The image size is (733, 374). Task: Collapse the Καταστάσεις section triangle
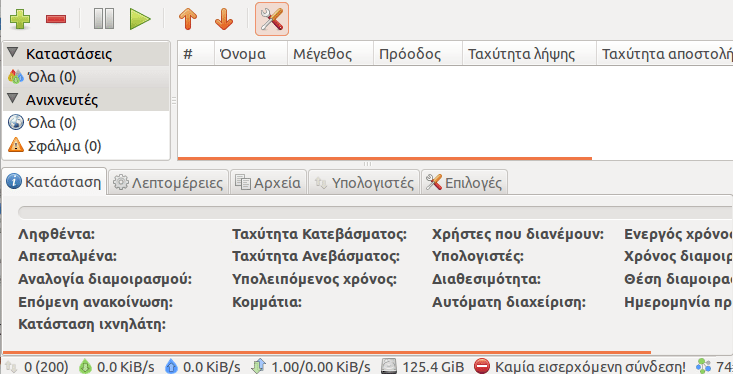[x=13, y=52]
